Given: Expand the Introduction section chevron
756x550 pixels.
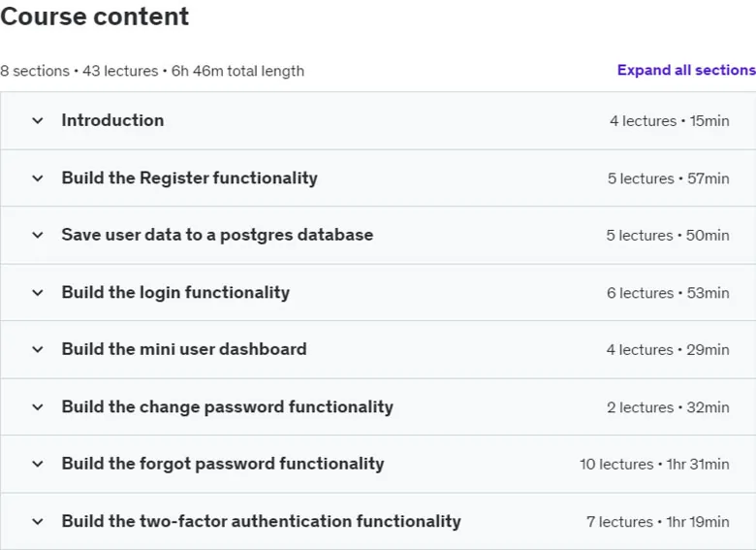Looking at the screenshot, I should [x=38, y=120].
